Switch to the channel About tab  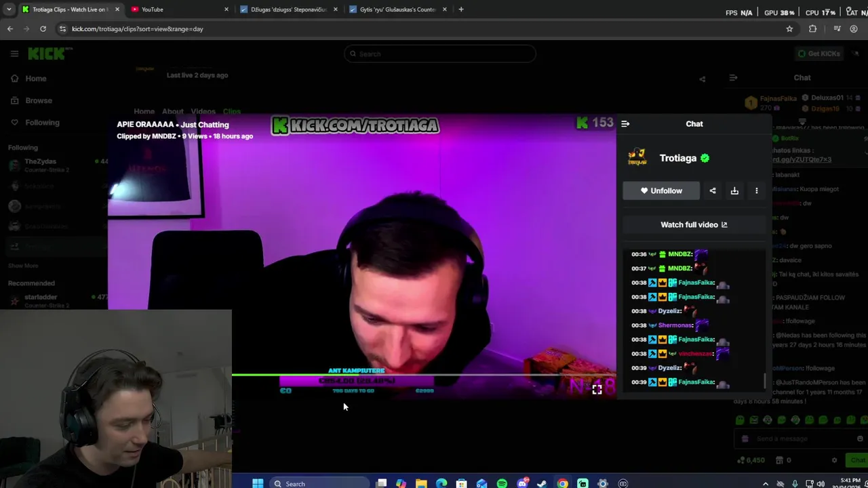(172, 111)
